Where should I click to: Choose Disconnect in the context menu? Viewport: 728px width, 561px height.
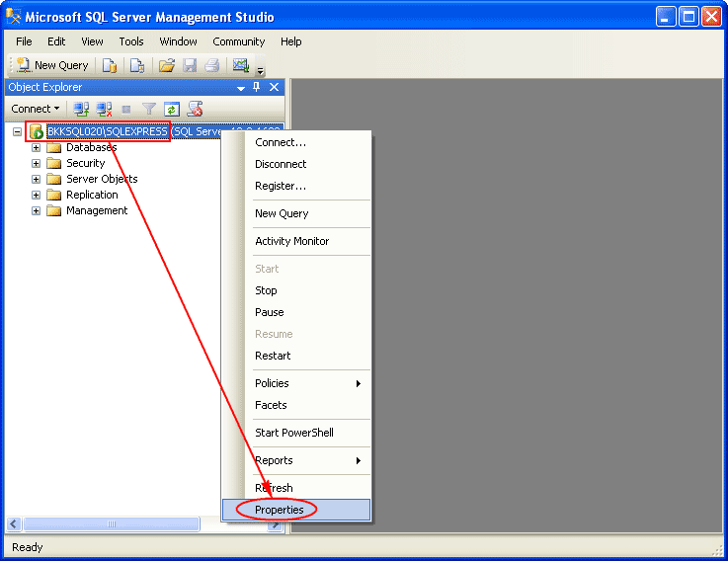pos(296,164)
